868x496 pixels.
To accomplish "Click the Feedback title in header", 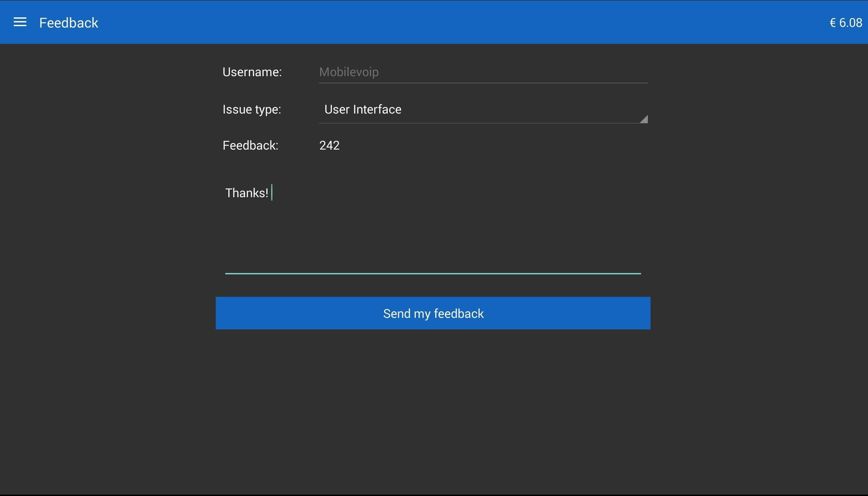I will click(x=68, y=23).
